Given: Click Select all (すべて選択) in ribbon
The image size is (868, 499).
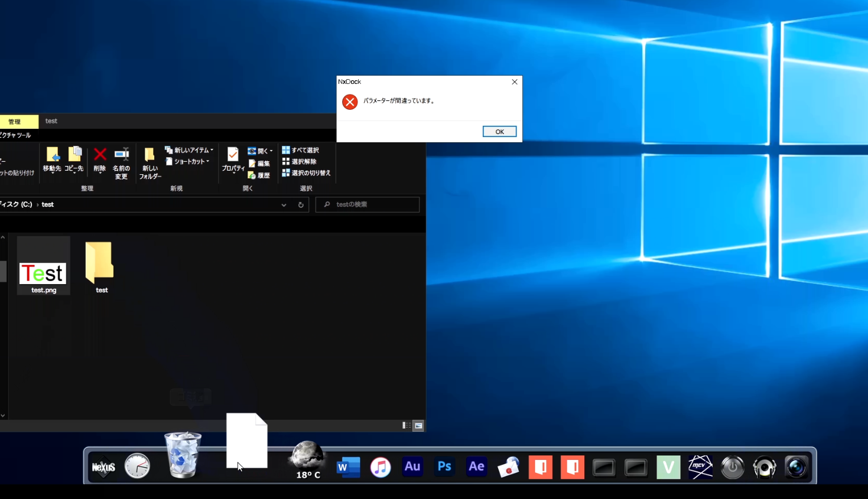Looking at the screenshot, I should [301, 150].
